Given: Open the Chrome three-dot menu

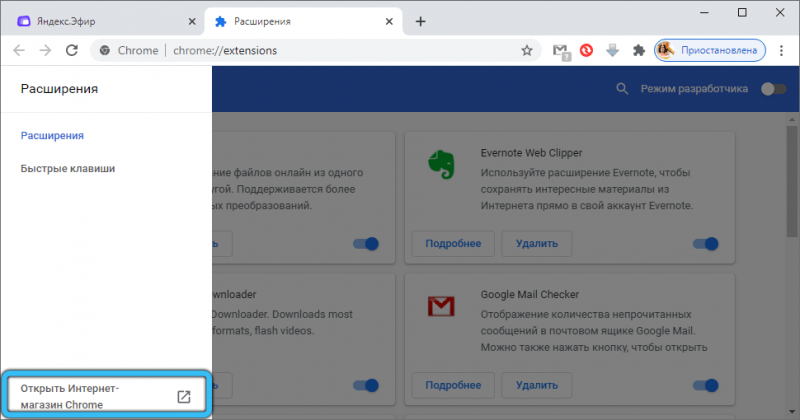Looking at the screenshot, I should coord(781,51).
